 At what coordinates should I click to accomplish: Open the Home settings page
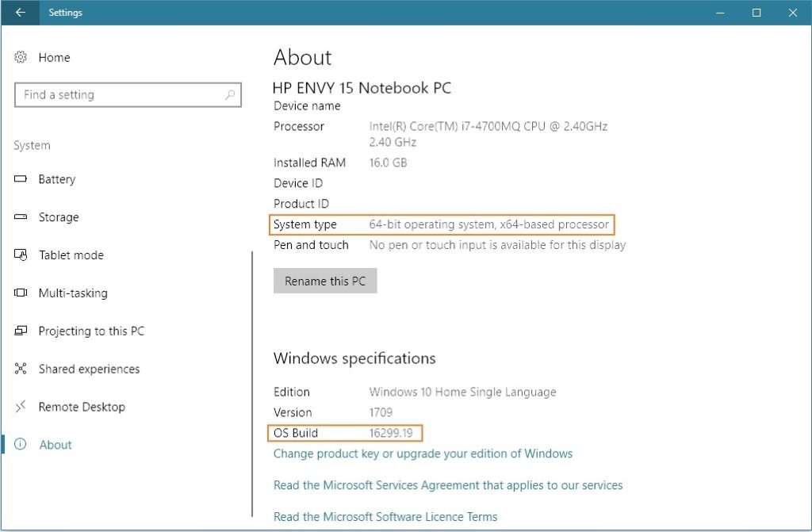(x=54, y=58)
